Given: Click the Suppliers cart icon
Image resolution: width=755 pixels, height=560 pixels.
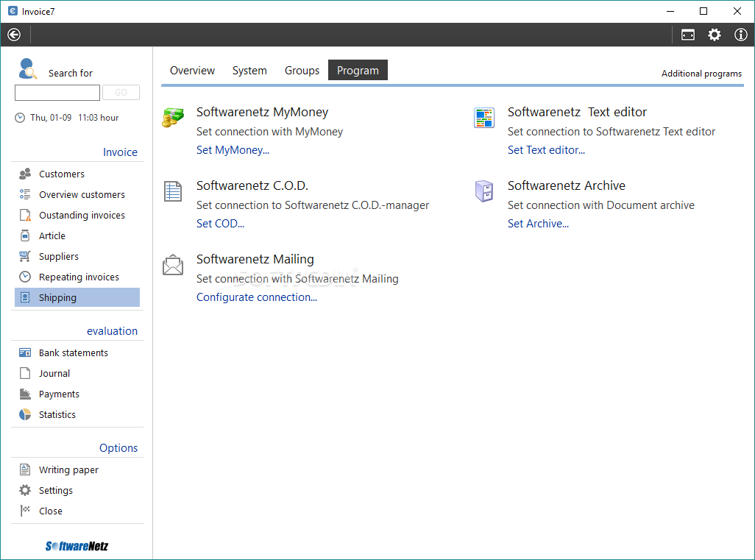Looking at the screenshot, I should [x=25, y=256].
